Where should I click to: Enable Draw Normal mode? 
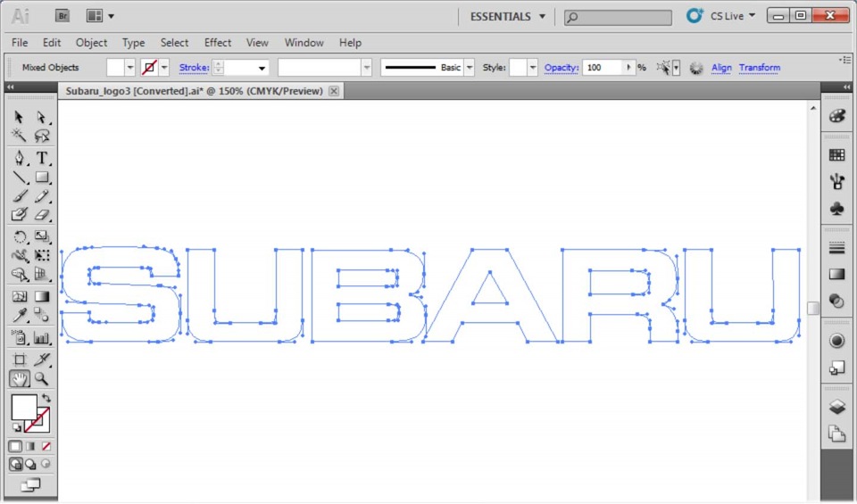[x=15, y=464]
